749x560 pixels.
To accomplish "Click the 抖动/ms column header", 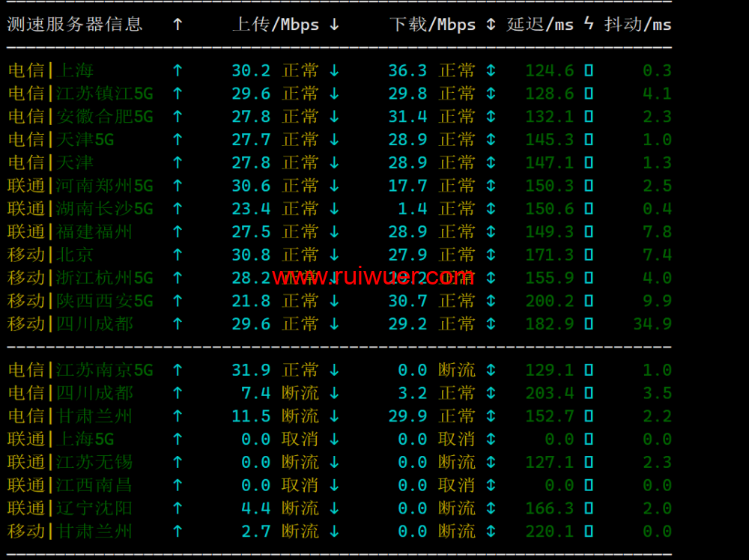I will (x=637, y=25).
